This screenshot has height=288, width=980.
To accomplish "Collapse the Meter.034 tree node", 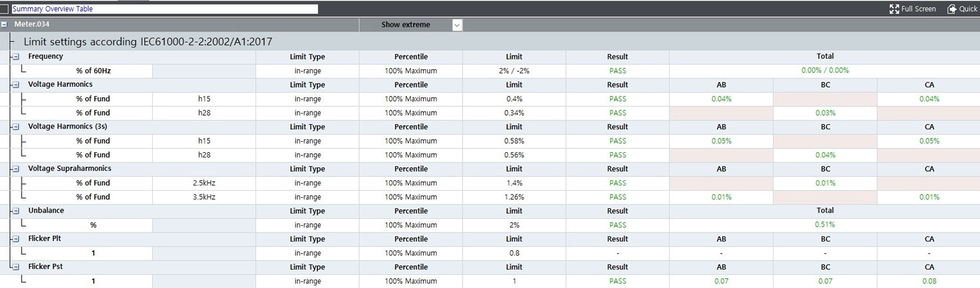I will (x=5, y=25).
